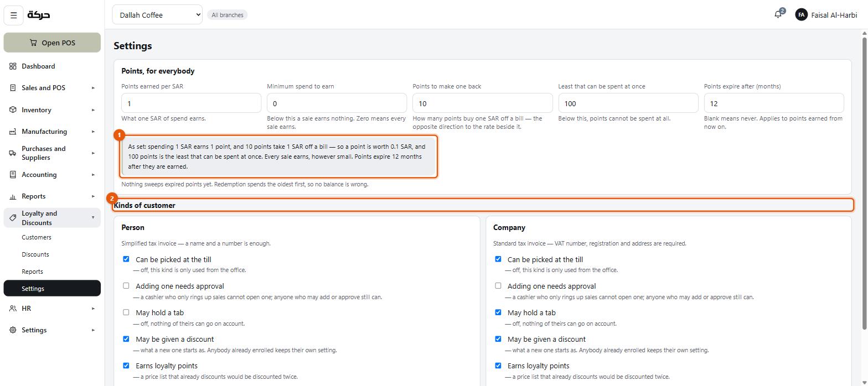Image resolution: width=868 pixels, height=386 pixels.
Task: Click the 'Points to make one back' field
Action: click(x=482, y=103)
